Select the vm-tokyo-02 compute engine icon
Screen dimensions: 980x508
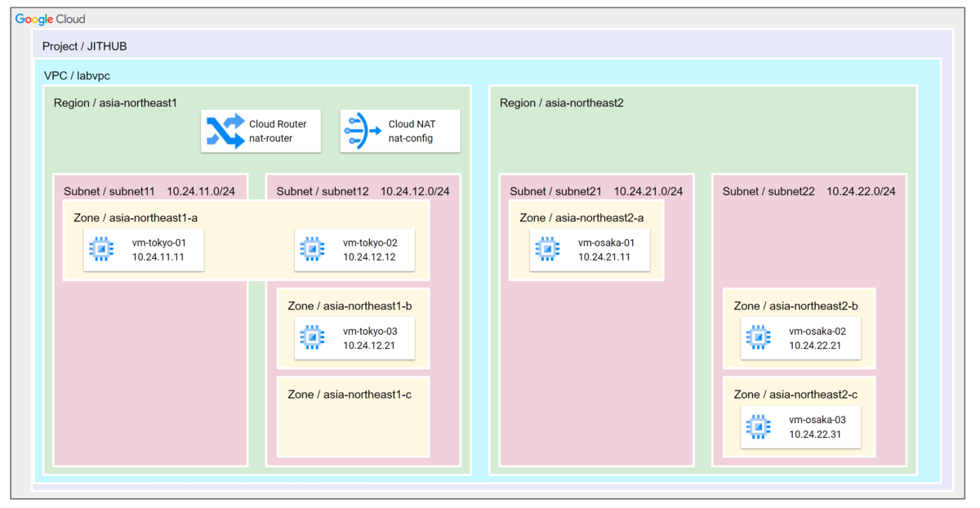[x=311, y=249]
